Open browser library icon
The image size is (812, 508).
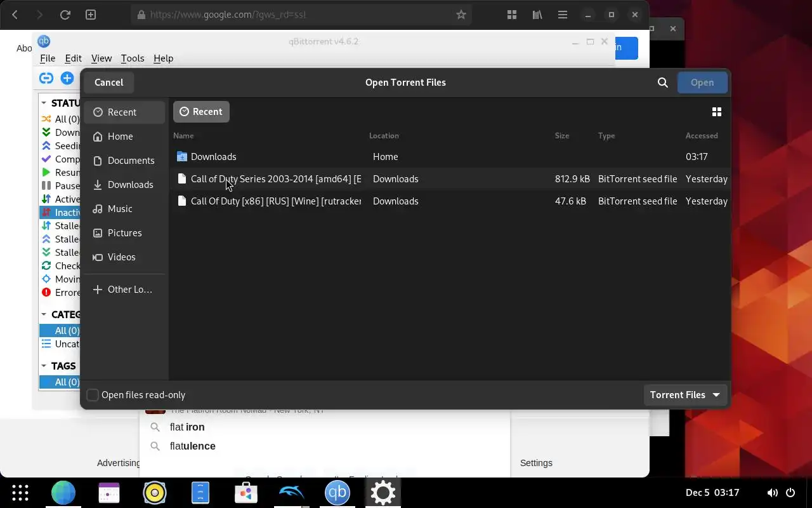click(x=537, y=15)
